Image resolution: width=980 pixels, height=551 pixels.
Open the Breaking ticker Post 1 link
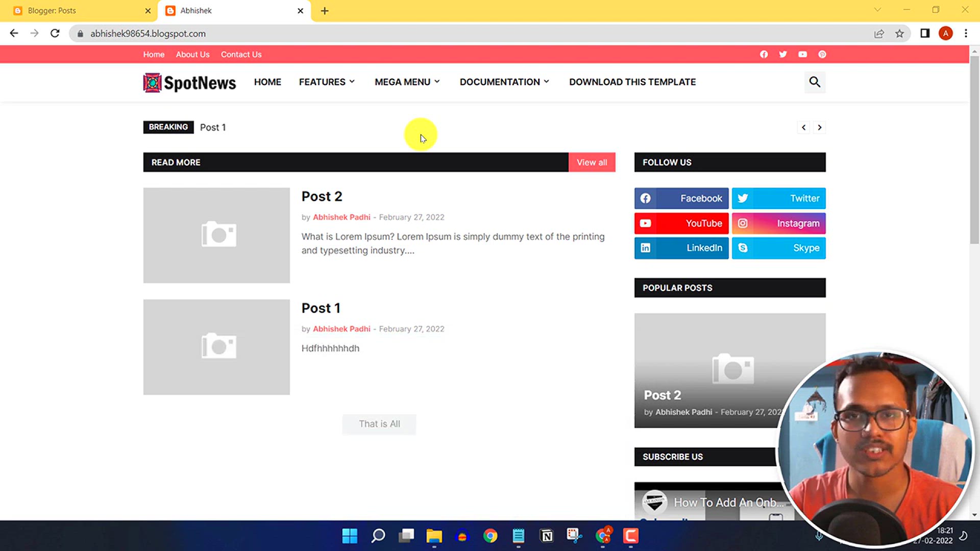click(x=213, y=128)
